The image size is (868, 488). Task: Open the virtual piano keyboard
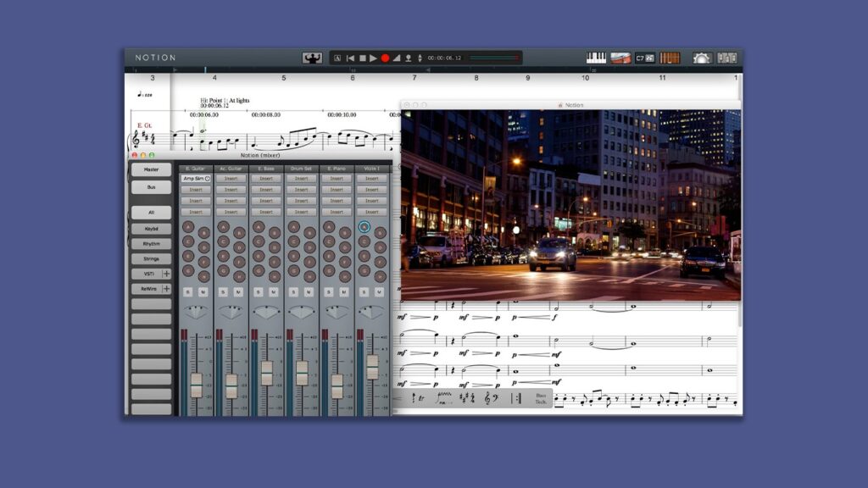tap(596, 58)
